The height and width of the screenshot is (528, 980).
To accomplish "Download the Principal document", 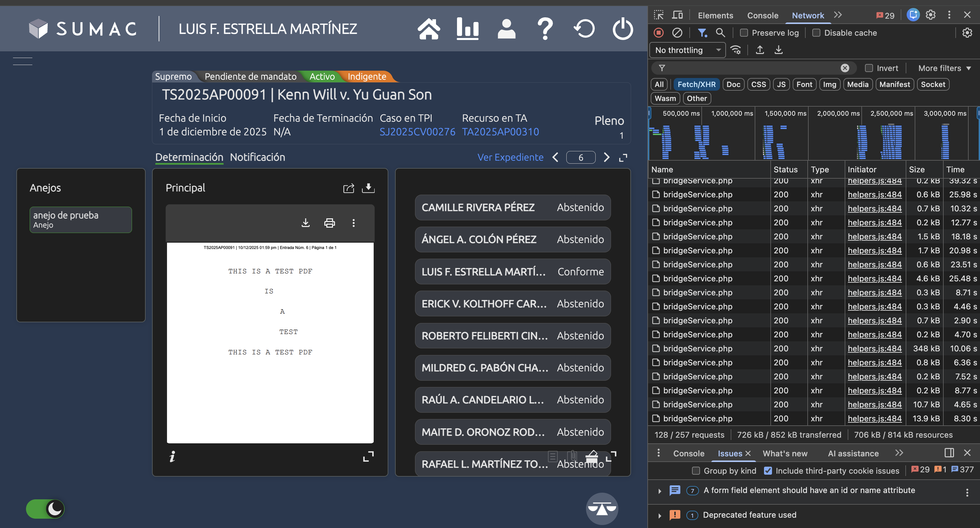I will click(368, 188).
